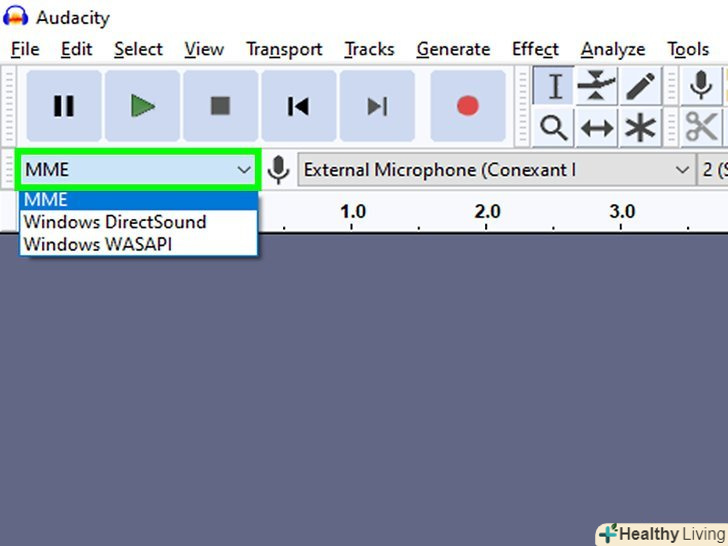Begin recording with the red Record button
728x546 pixels.
(x=468, y=106)
